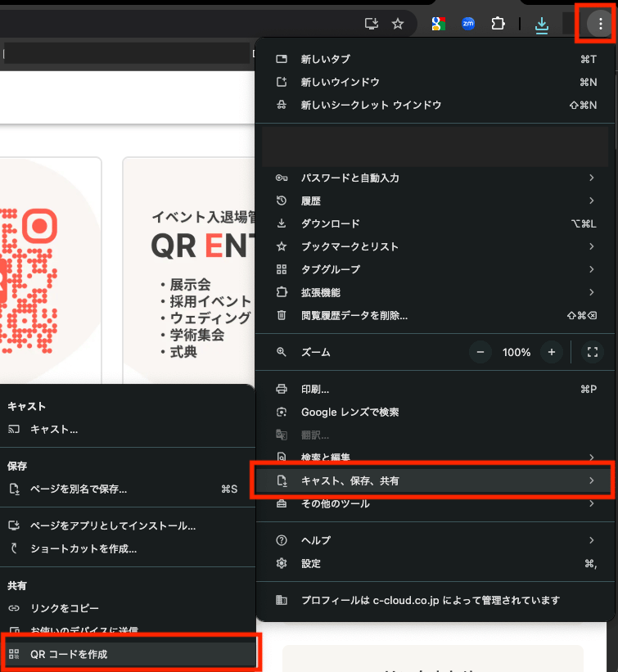Viewport: 618px width, 672px height.
Task: Expand その他のツール submenu chevron
Action: pos(592,503)
